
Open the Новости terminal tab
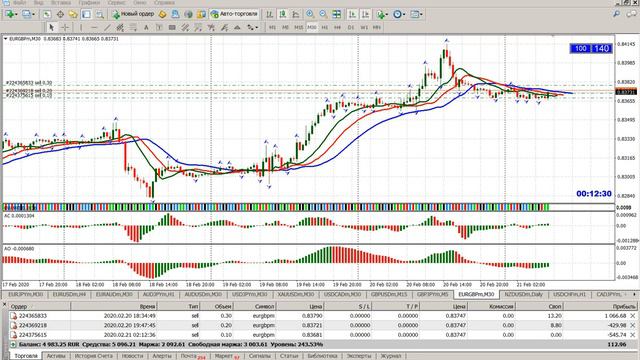click(x=132, y=356)
